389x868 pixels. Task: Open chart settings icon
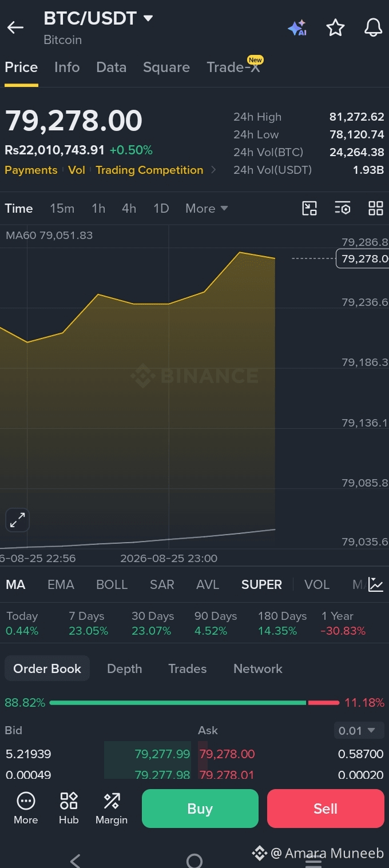coord(342,208)
